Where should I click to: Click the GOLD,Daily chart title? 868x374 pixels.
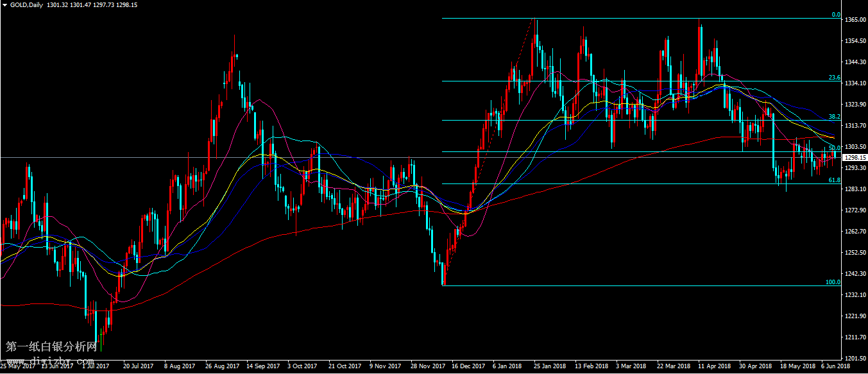pyautogui.click(x=27, y=4)
